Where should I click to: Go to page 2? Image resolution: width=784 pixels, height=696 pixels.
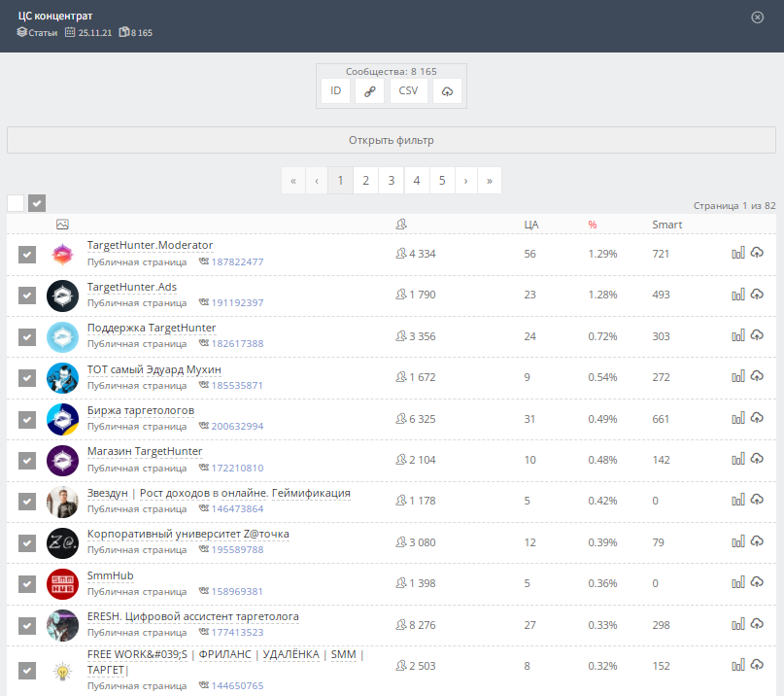pos(366,181)
